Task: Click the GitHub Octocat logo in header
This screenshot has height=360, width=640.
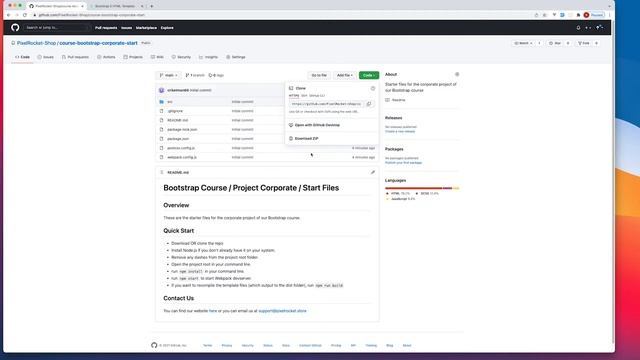Action: [15, 27]
